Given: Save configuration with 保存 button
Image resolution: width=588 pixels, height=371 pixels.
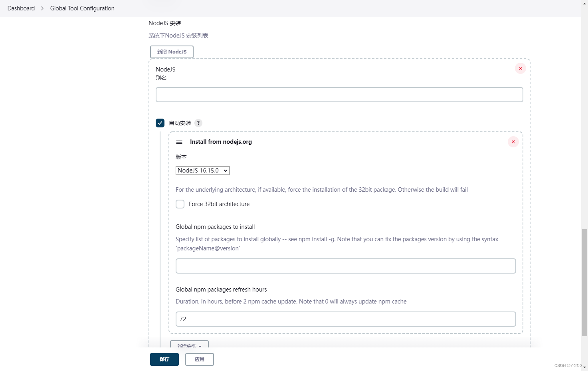Looking at the screenshot, I should pyautogui.click(x=164, y=359).
